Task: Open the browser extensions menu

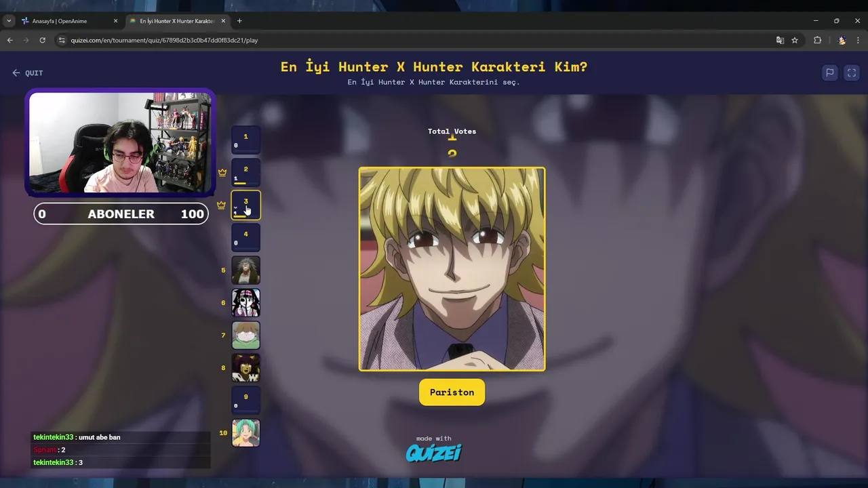Action: pyautogui.click(x=817, y=40)
